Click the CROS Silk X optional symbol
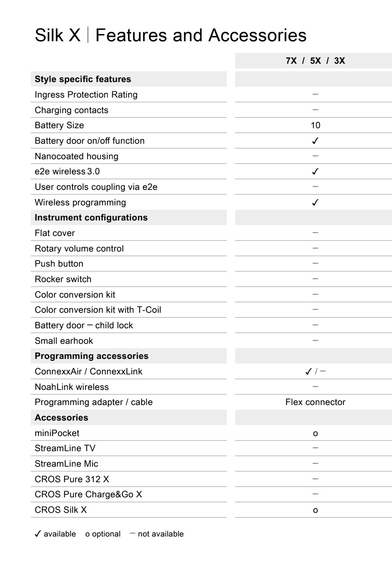 [x=315, y=510]
